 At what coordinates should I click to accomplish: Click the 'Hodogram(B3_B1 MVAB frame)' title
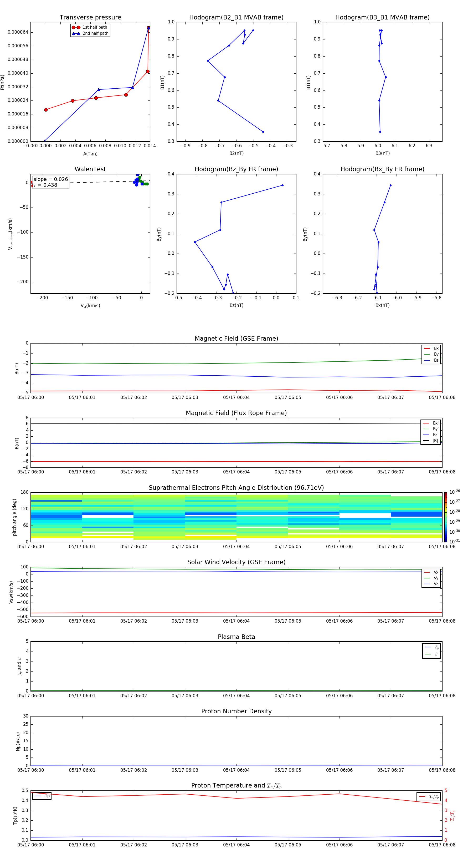[382, 18]
